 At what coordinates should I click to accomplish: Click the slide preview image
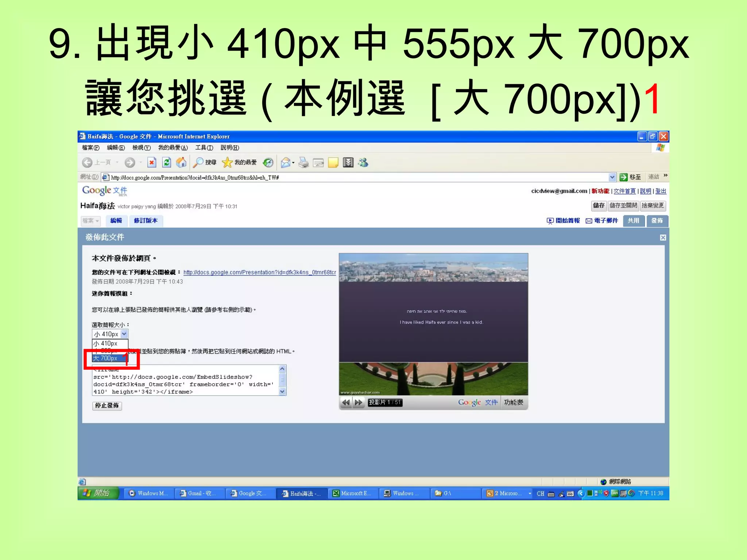tap(433, 324)
